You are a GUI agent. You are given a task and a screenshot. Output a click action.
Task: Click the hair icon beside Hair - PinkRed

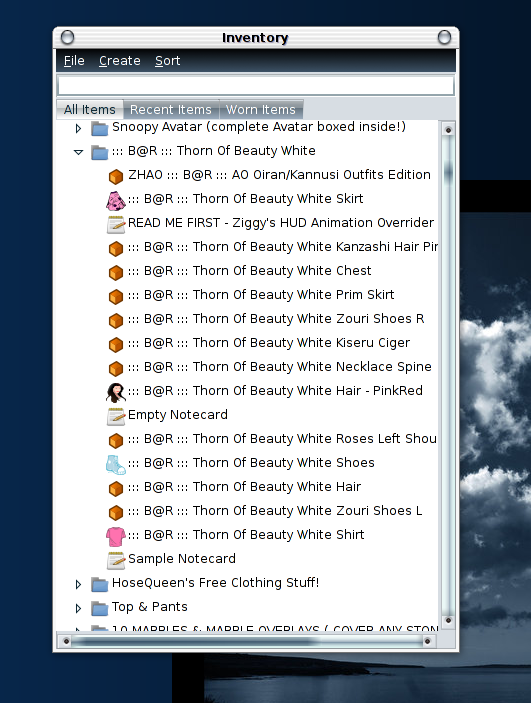[116, 392]
